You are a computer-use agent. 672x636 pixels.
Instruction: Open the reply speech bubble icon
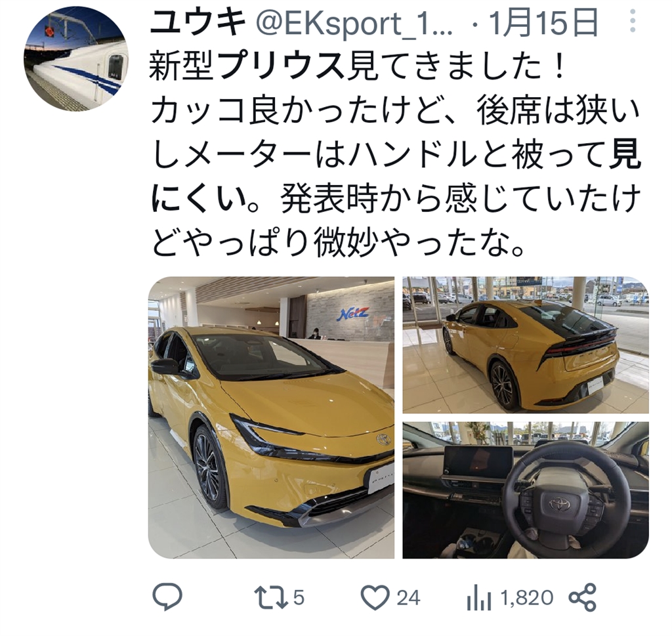click(x=167, y=597)
